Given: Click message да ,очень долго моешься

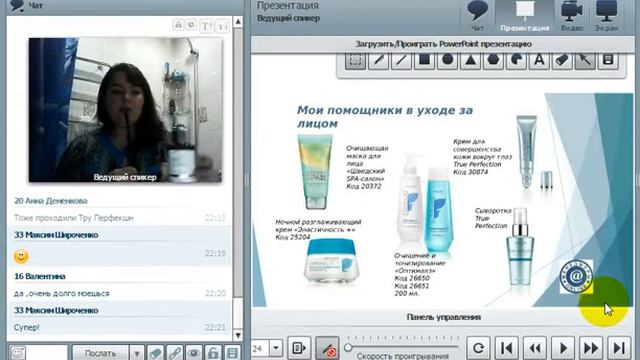Looking at the screenshot, I should [x=62, y=293].
